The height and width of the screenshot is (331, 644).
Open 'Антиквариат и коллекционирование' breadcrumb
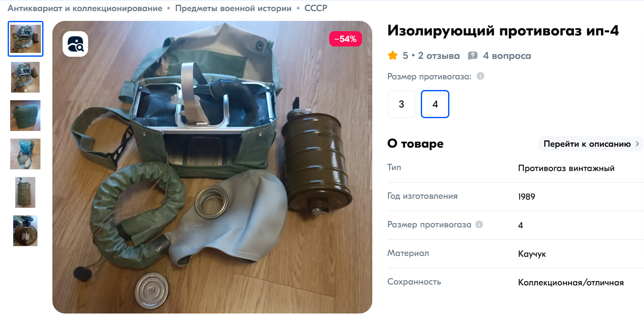pyautogui.click(x=85, y=8)
